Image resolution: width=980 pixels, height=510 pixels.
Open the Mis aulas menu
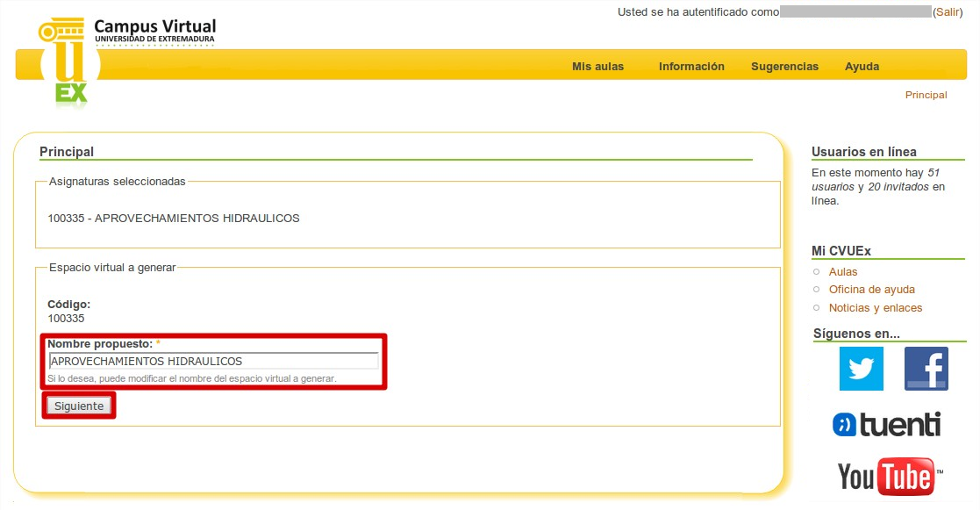coord(597,67)
